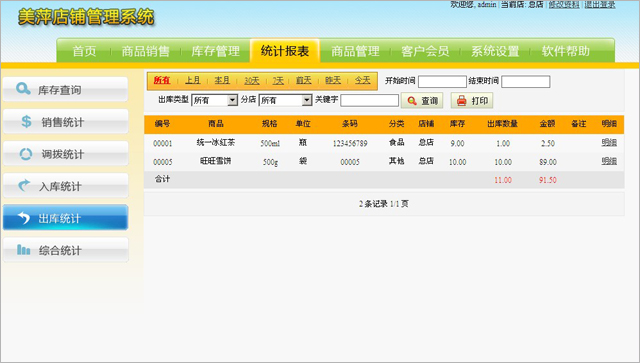The image size is (640, 363).
Task: Select the 所有 date filter
Action: 162,80
